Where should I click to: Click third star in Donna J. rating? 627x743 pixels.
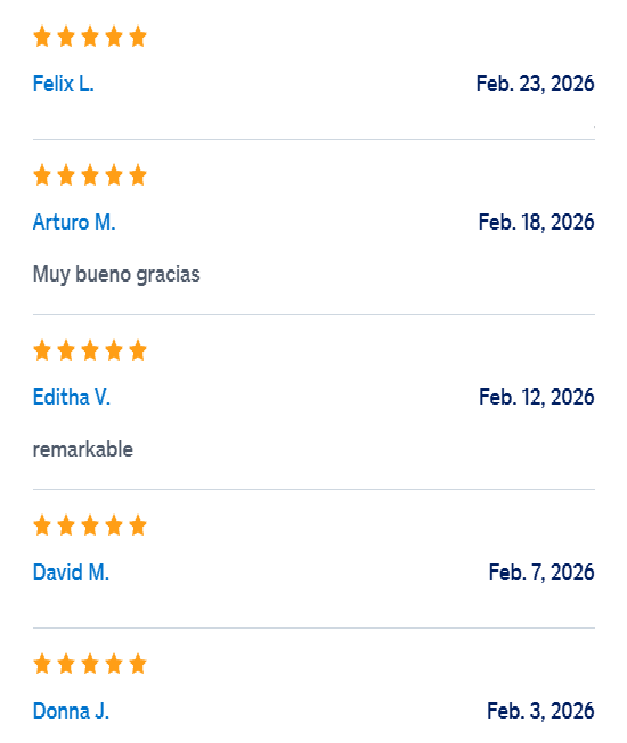[x=90, y=664]
